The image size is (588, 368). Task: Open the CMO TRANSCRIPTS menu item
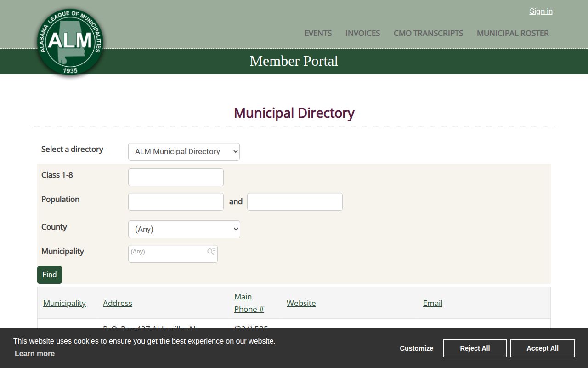(x=428, y=33)
